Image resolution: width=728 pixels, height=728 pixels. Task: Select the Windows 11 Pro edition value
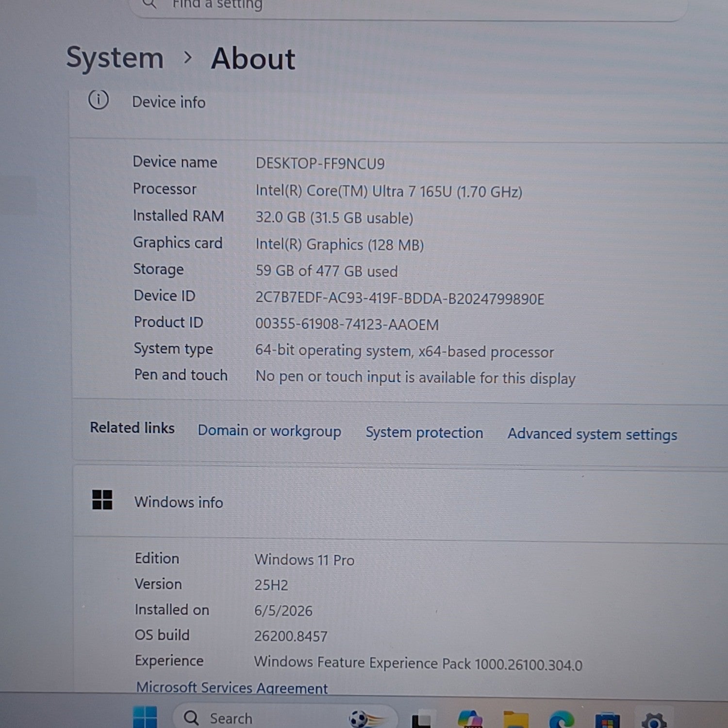tap(304, 560)
